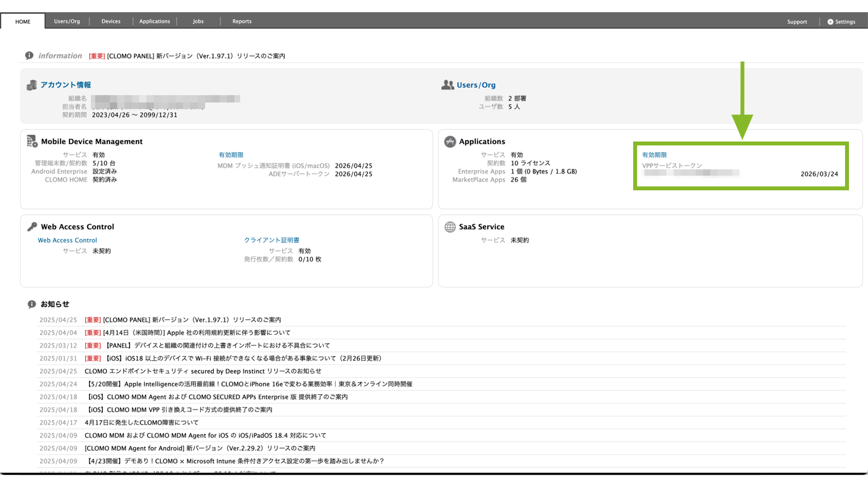Click 有効期限 link in Applications panel
This screenshot has height=488, width=868.
654,155
